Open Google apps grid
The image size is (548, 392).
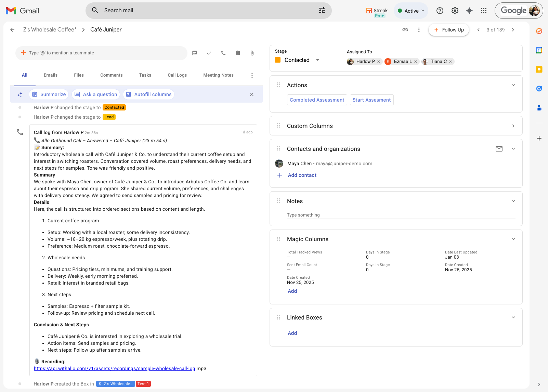pos(484,11)
